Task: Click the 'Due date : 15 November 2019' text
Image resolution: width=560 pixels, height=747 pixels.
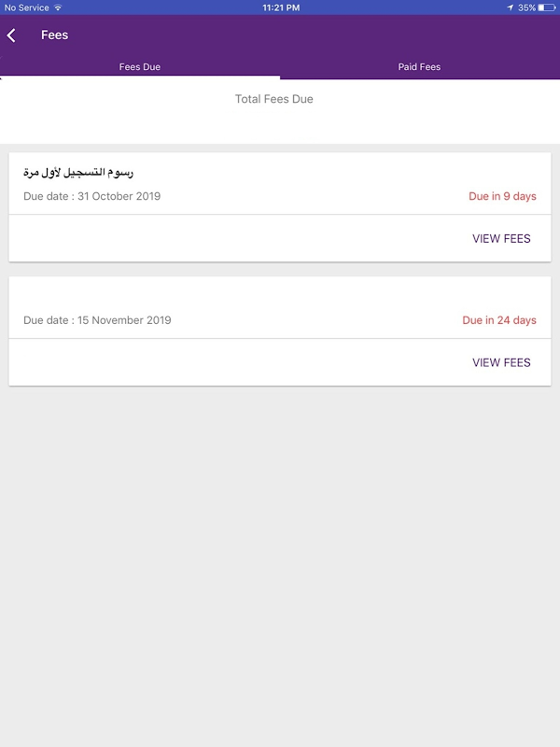Action: [x=97, y=320]
